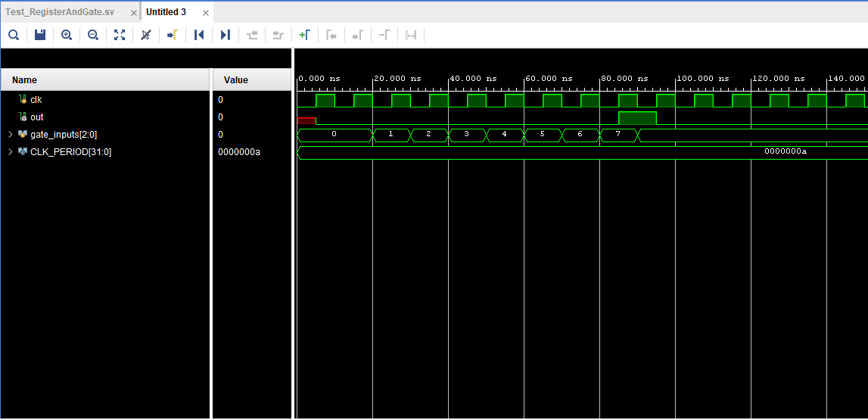Close the Test_RegisterAndGate.sv tab

133,13
